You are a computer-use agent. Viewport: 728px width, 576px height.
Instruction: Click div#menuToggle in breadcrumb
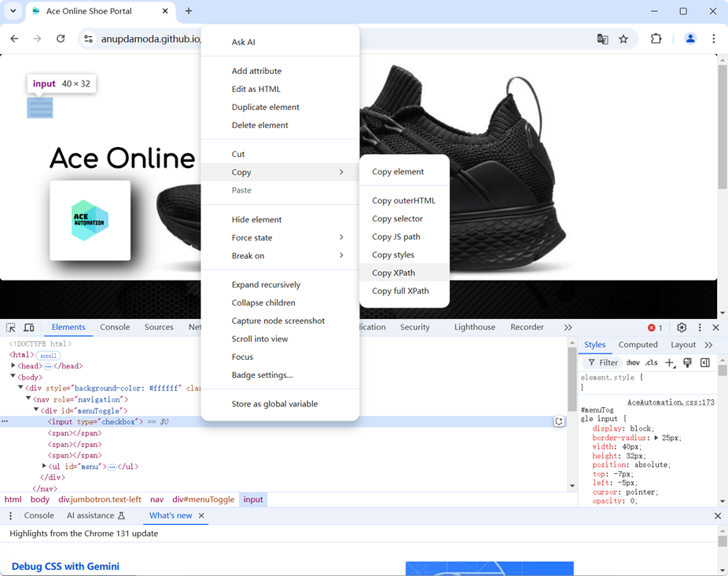204,500
